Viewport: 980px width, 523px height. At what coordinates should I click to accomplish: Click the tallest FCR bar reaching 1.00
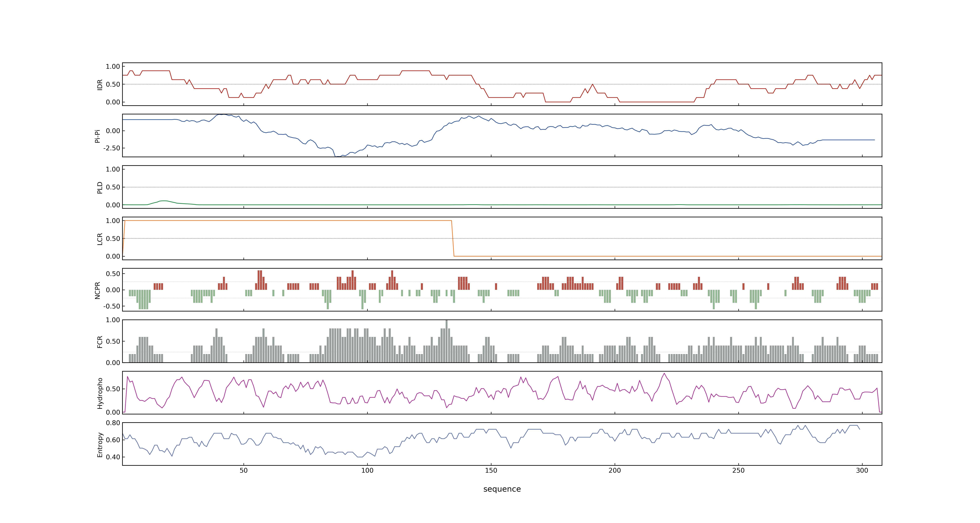[447, 341]
